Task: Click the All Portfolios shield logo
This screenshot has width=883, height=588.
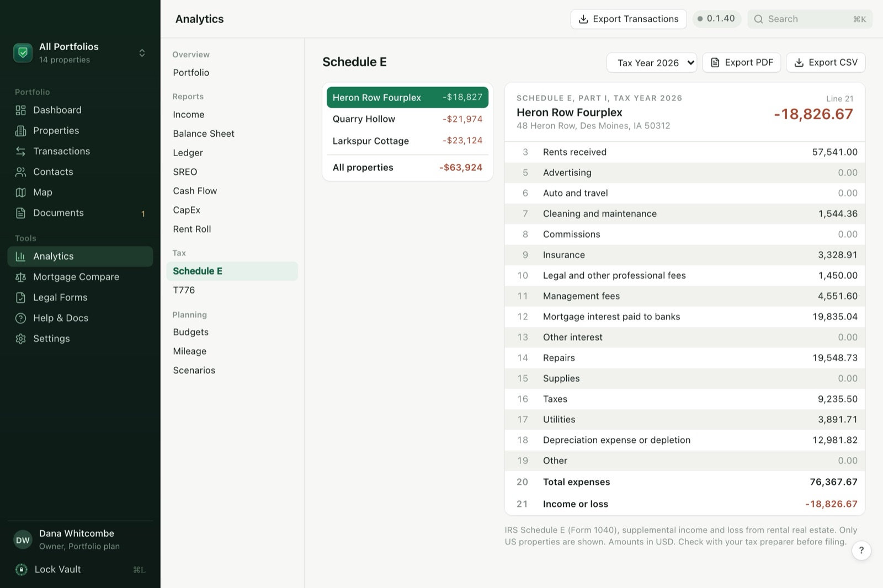Action: pos(23,53)
